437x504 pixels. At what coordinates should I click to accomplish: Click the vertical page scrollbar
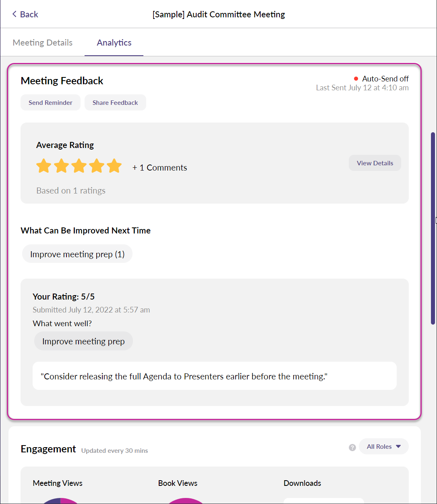433,228
